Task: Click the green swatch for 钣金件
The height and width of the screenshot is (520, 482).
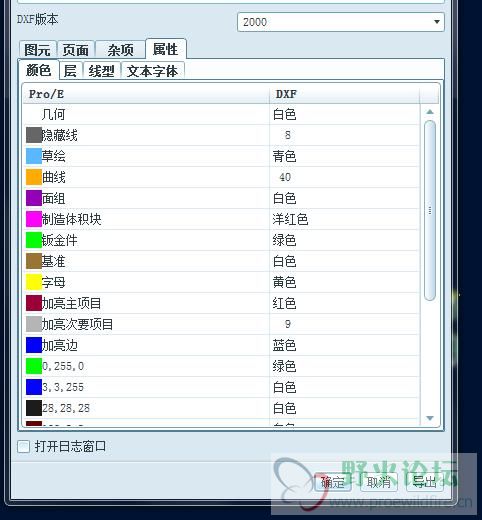Action: [x=34, y=240]
